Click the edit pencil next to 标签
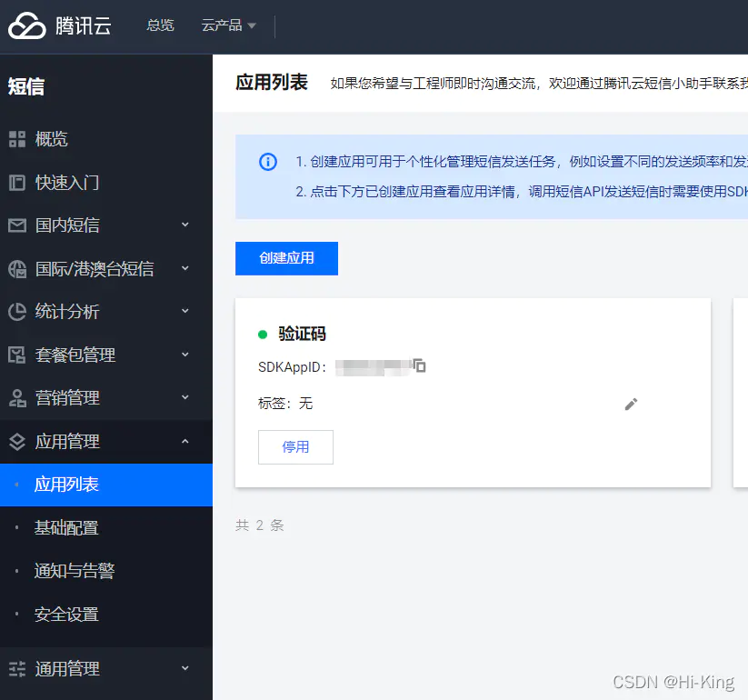The height and width of the screenshot is (700, 748). pos(631,404)
